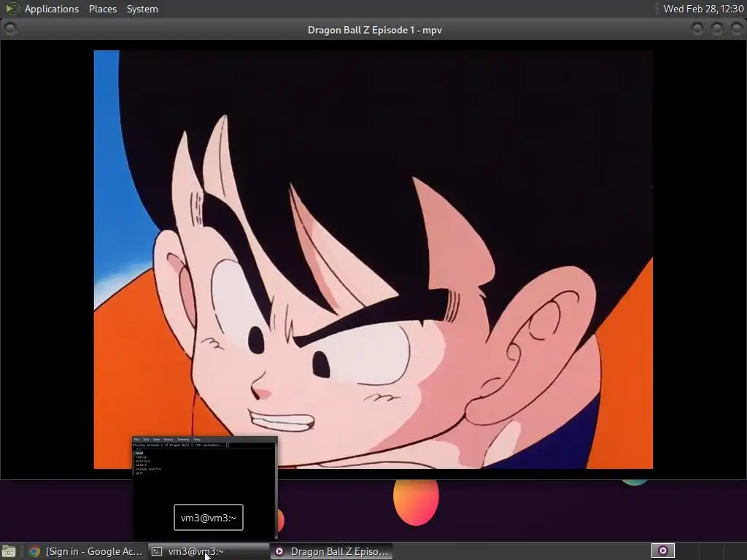The height and width of the screenshot is (560, 747).
Task: Click the Applications logo icon in the top panel
Action: pyautogui.click(x=12, y=9)
